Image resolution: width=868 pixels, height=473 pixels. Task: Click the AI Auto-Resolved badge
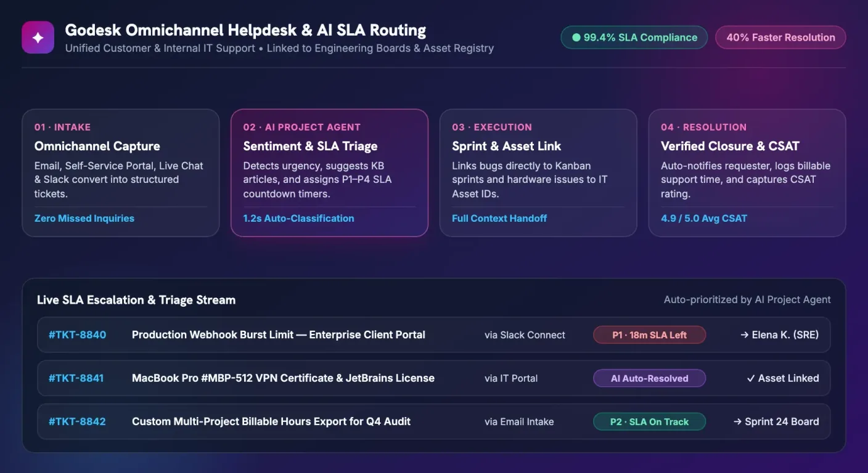click(x=650, y=378)
